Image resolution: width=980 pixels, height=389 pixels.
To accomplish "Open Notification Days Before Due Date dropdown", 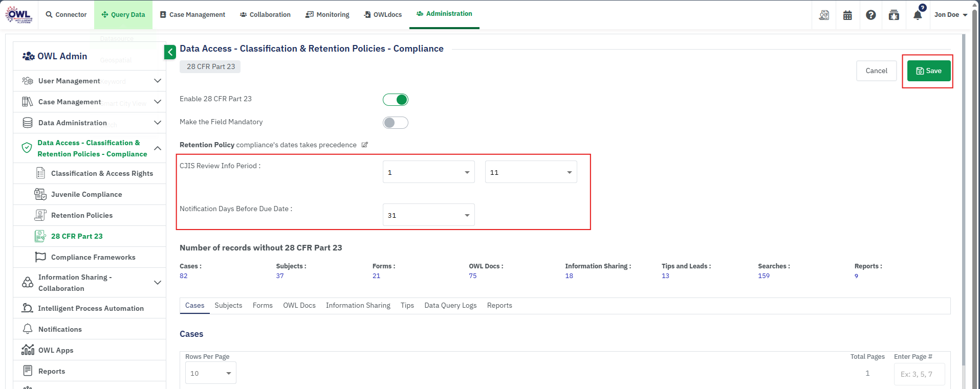I will (x=428, y=215).
